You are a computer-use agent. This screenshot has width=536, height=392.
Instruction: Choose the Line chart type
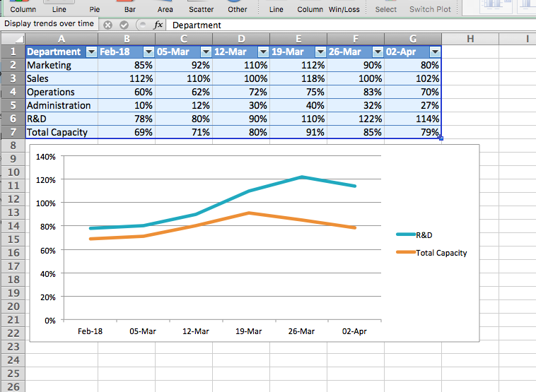click(x=59, y=8)
